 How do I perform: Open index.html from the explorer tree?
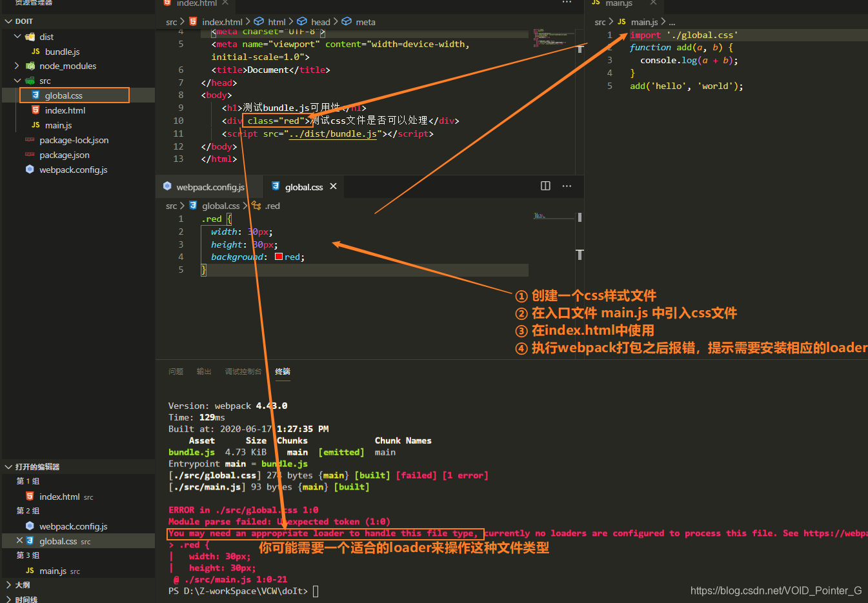65,110
